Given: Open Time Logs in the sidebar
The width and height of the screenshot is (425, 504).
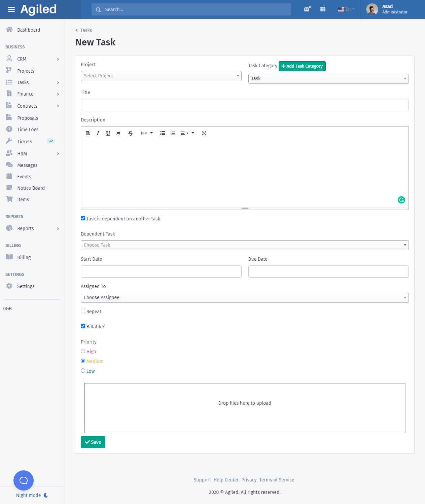Looking at the screenshot, I should coord(28,130).
